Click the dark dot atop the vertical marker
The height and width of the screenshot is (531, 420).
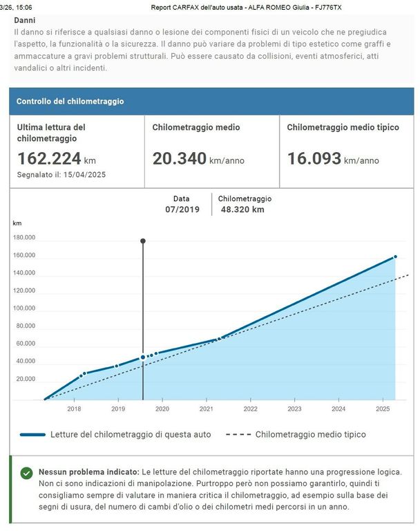tap(143, 241)
